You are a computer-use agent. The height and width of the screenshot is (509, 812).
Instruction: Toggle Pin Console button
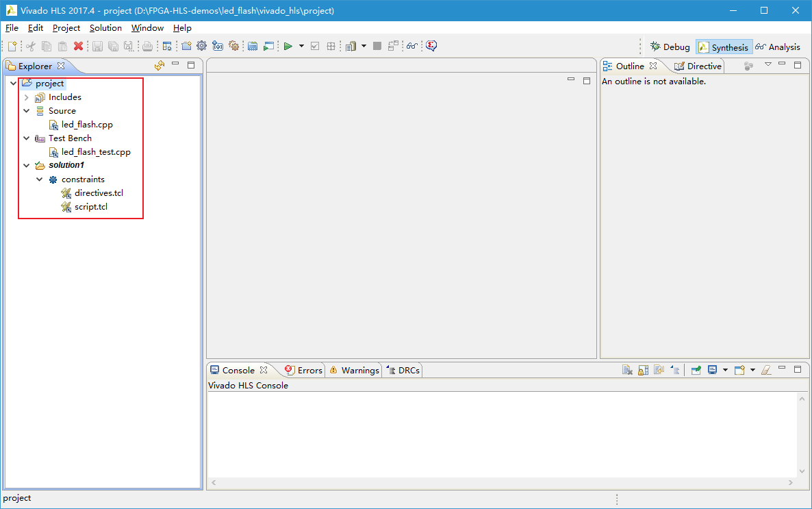point(696,371)
